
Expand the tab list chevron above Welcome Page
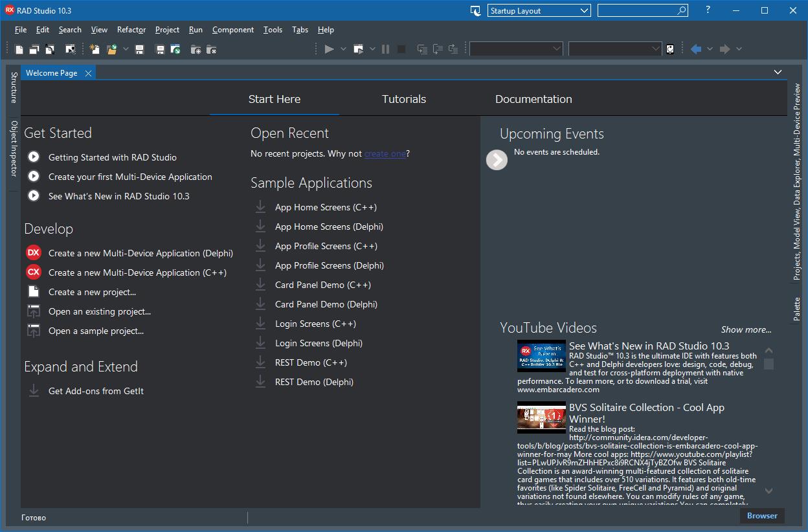point(778,72)
